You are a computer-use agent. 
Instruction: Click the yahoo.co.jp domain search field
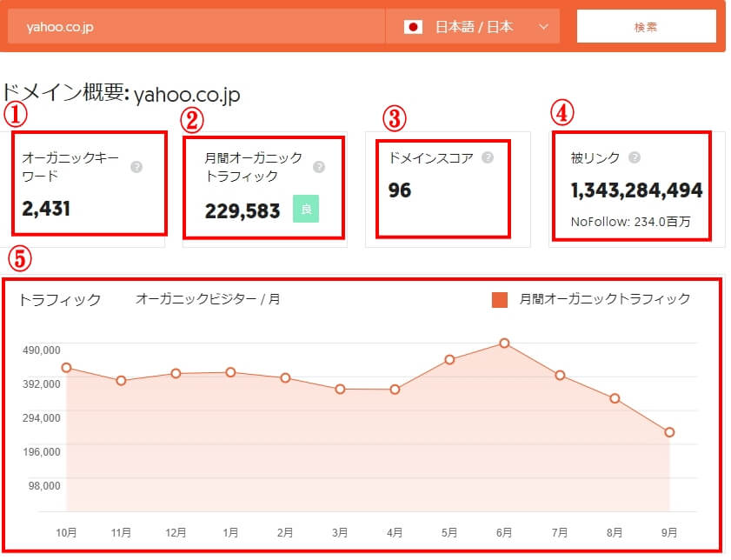tap(196, 27)
